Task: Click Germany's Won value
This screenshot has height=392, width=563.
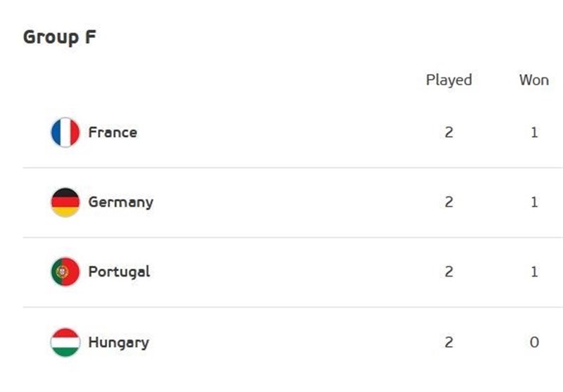Action: [534, 202]
